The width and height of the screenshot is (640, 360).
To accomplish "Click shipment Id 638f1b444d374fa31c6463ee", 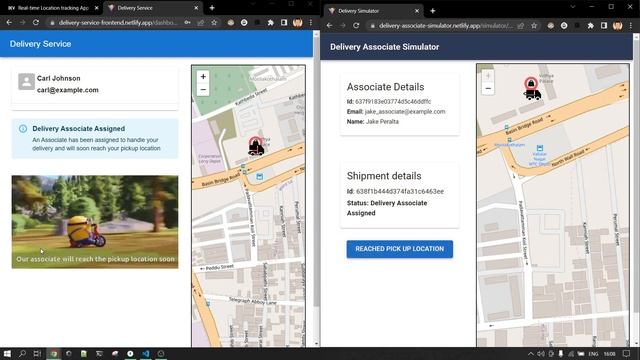I will pyautogui.click(x=395, y=191).
